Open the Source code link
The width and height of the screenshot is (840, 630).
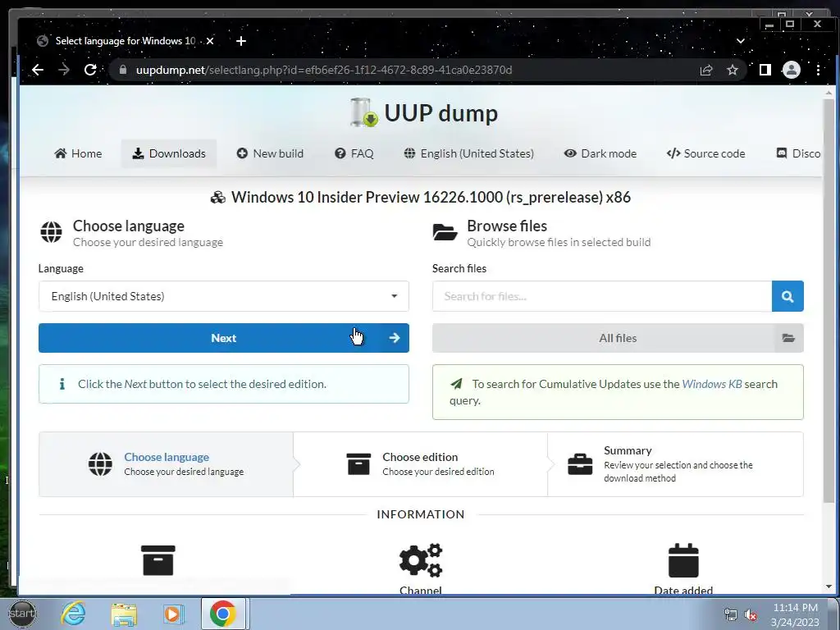[705, 153]
